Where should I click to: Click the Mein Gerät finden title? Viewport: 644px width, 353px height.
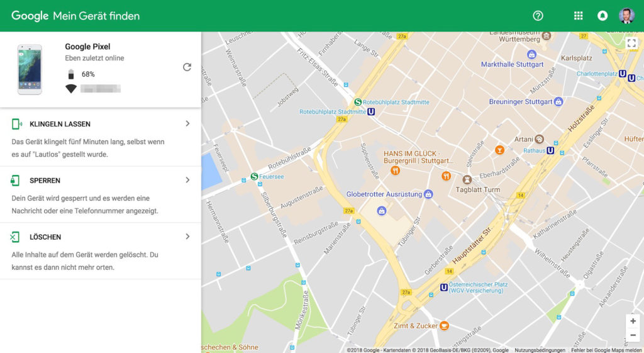click(x=96, y=16)
